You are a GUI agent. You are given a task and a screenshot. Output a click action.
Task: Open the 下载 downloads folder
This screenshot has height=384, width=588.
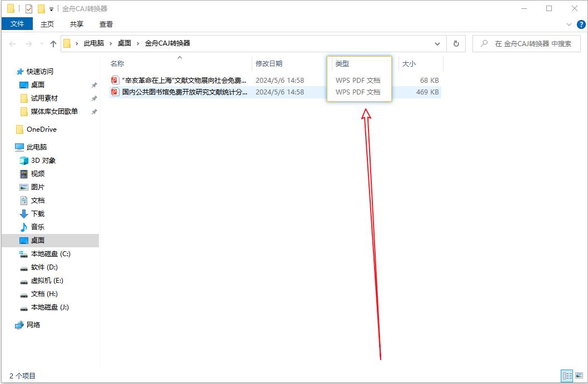point(37,214)
